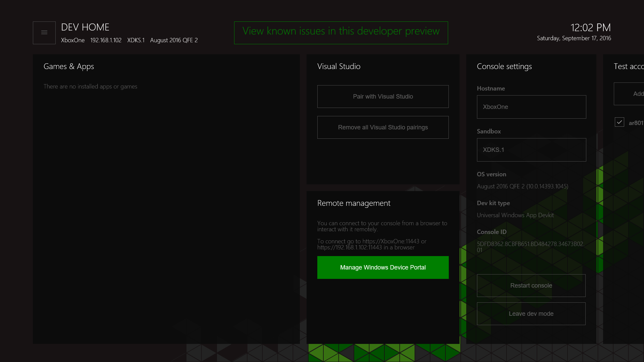This screenshot has width=644, height=362.
Task: Select the Hostname field containing XboxOne
Action: click(531, 107)
